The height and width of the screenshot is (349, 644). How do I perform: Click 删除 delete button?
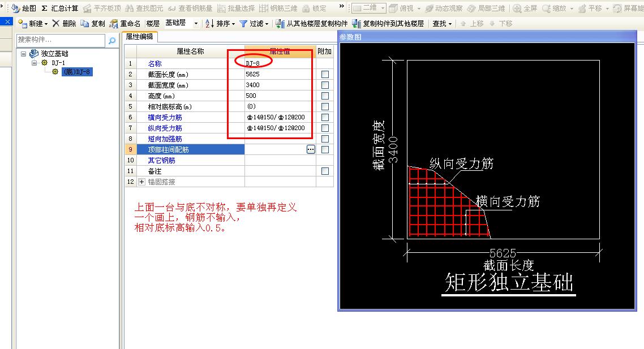[x=65, y=24]
